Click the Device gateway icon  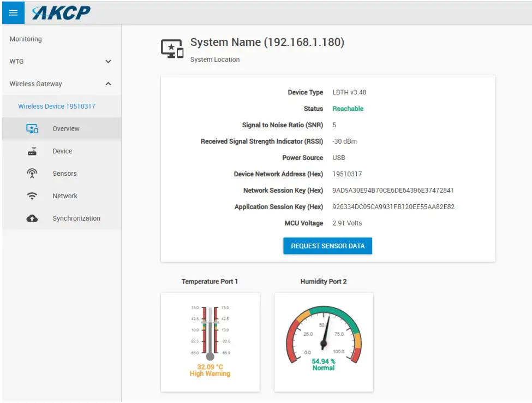click(33, 151)
